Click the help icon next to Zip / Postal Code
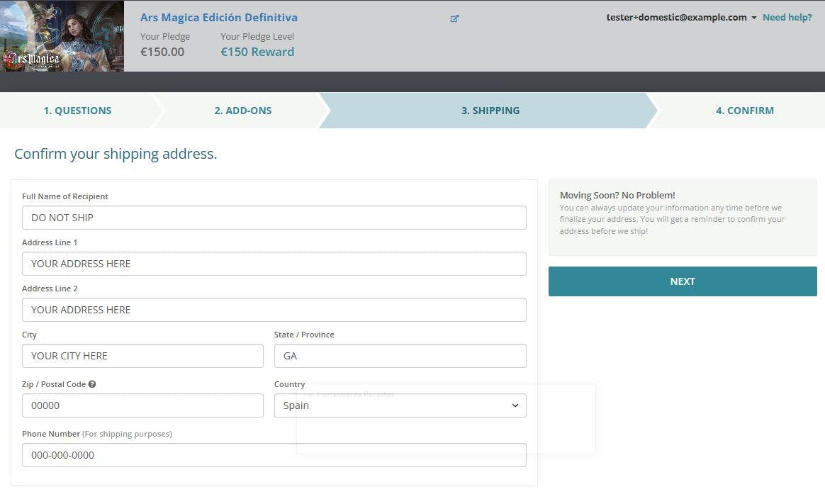 [92, 384]
